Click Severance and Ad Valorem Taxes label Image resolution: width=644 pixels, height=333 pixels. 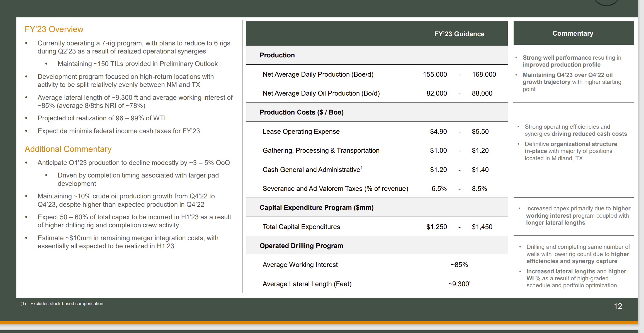pyautogui.click(x=335, y=189)
